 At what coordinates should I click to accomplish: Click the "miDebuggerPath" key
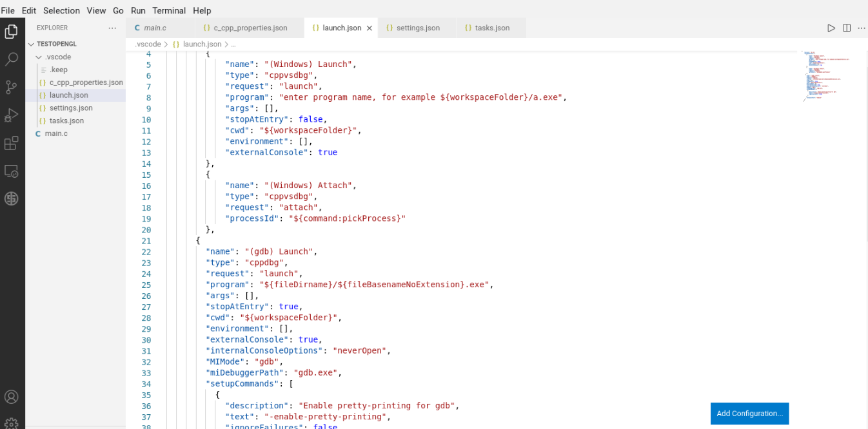click(245, 373)
